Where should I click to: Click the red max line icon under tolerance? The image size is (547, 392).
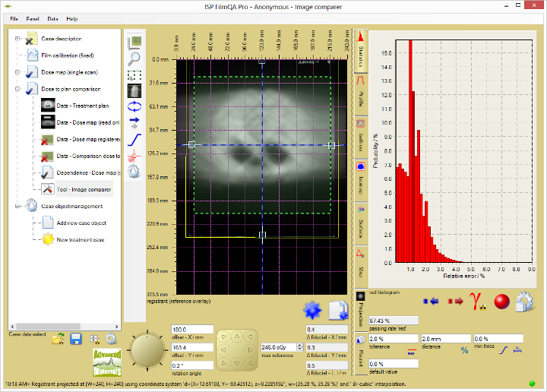tap(412, 352)
